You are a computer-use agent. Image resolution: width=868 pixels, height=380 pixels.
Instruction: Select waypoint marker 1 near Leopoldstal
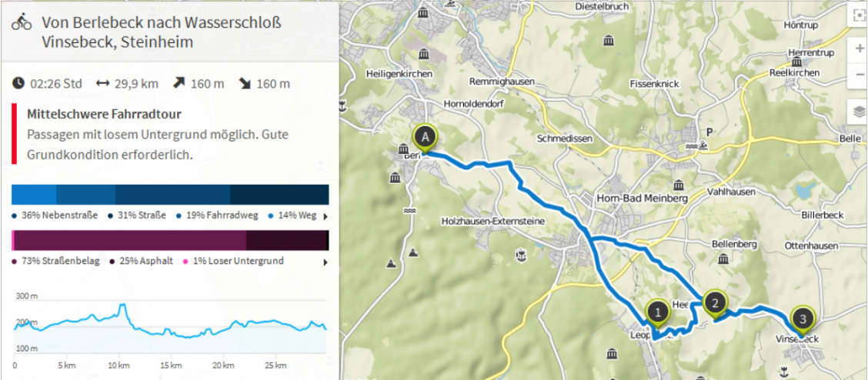pyautogui.click(x=656, y=312)
